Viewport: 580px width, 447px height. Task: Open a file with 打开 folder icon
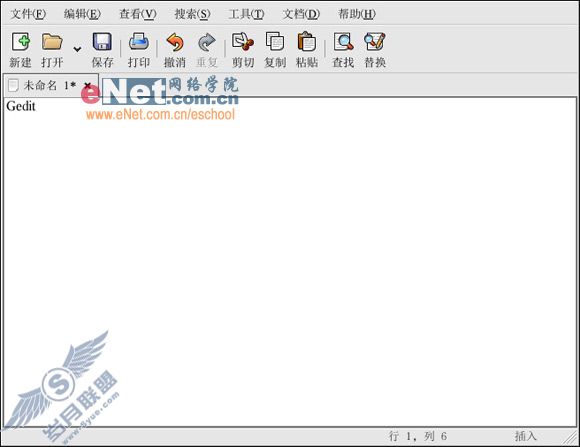52,41
